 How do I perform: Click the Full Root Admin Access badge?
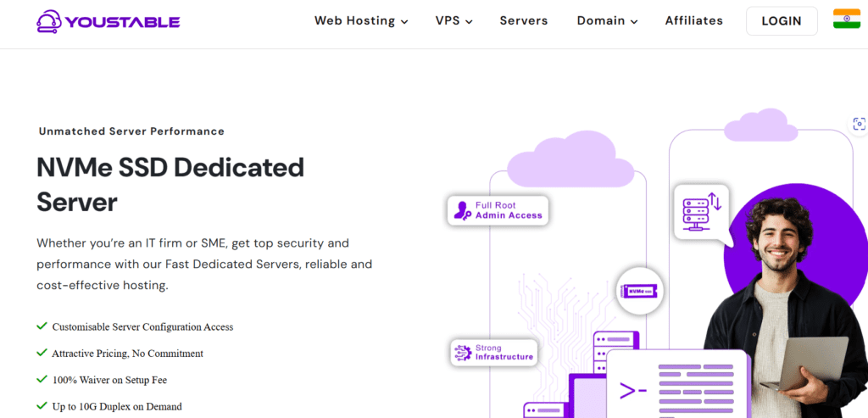pos(498,210)
